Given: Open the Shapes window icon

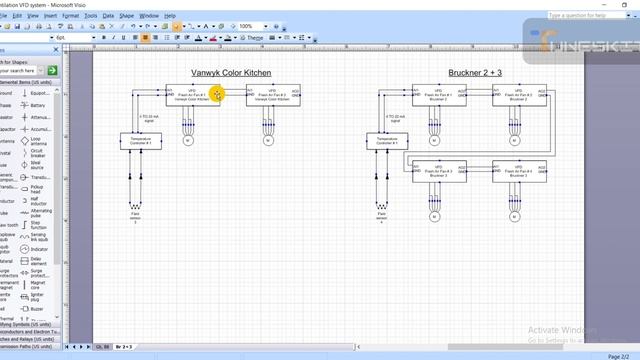Looking at the screenshot, I should (165, 27).
